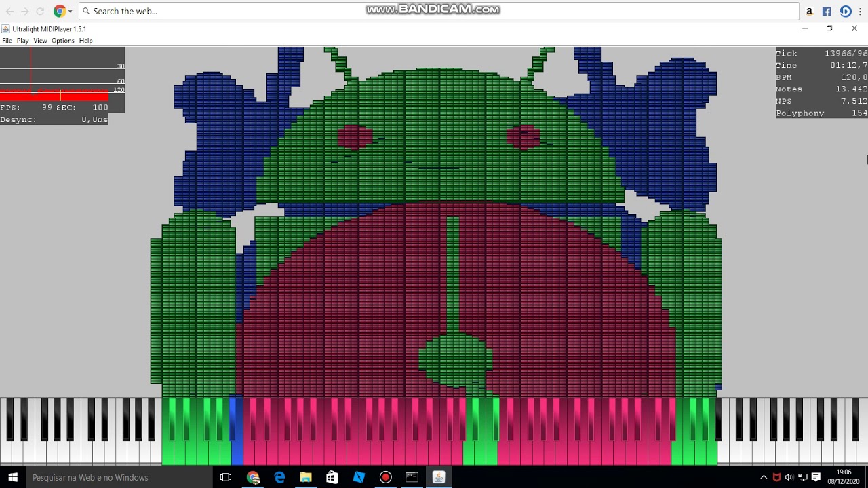Screen dimensions: 868x488
Task: Open the View menu
Action: click(41, 41)
